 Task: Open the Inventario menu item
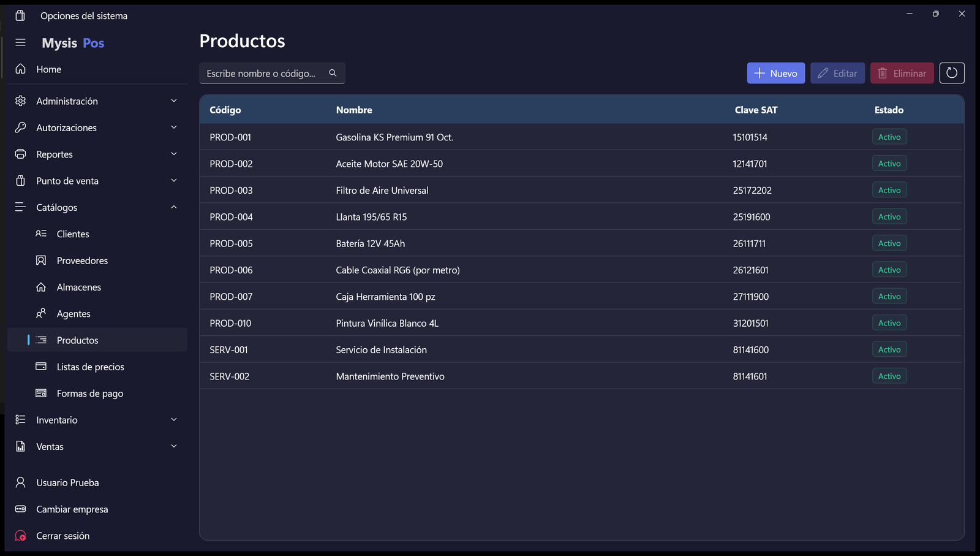coord(97,420)
